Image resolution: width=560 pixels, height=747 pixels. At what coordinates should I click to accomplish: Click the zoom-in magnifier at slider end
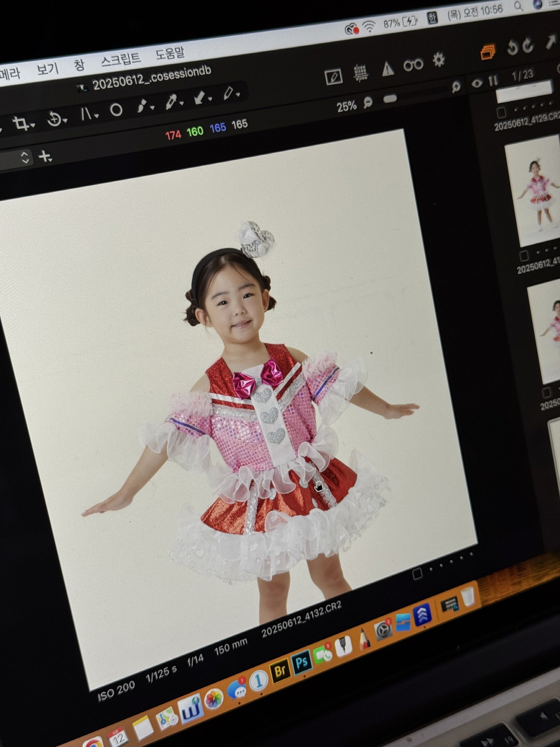click(x=456, y=87)
